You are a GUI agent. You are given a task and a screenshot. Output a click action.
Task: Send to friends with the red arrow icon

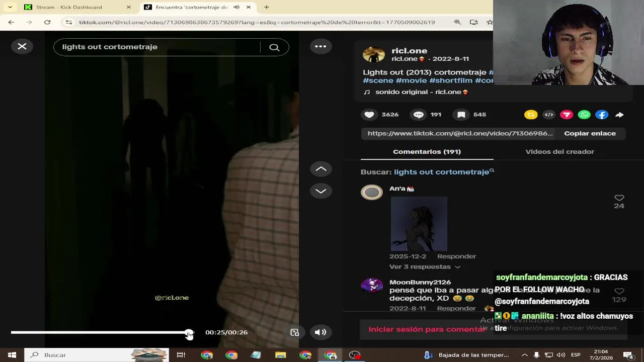coord(567,115)
